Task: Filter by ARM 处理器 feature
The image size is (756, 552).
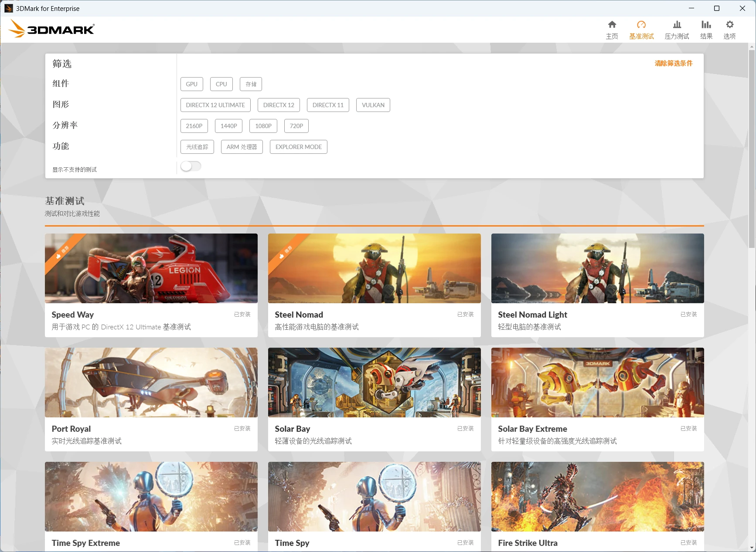Action: (x=242, y=147)
